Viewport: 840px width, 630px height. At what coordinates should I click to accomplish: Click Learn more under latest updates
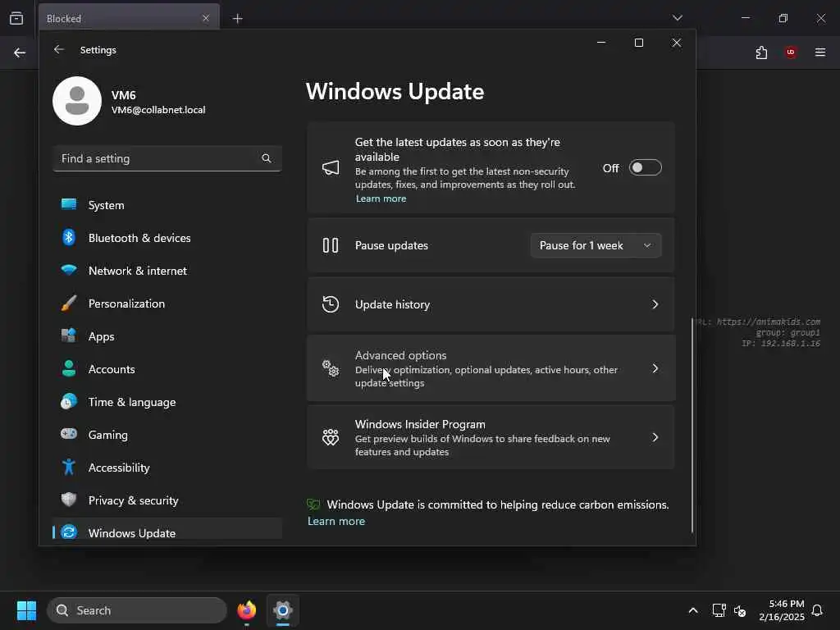point(381,199)
